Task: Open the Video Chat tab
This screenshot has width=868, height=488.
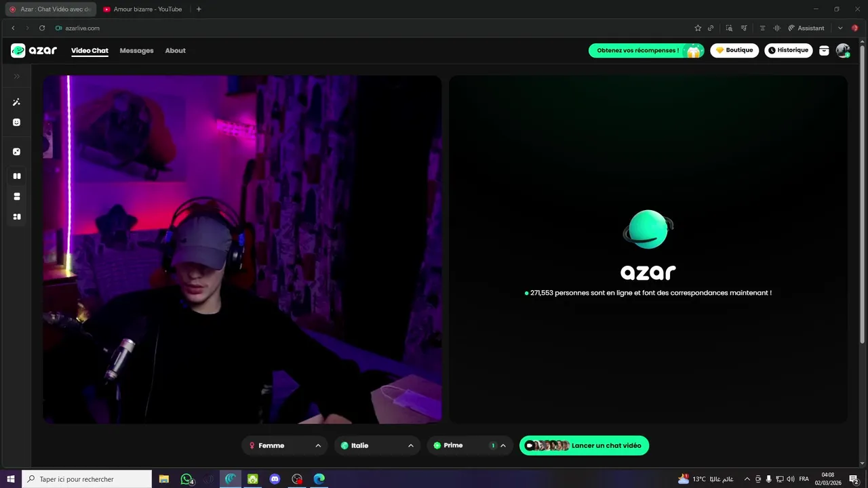Action: click(90, 50)
